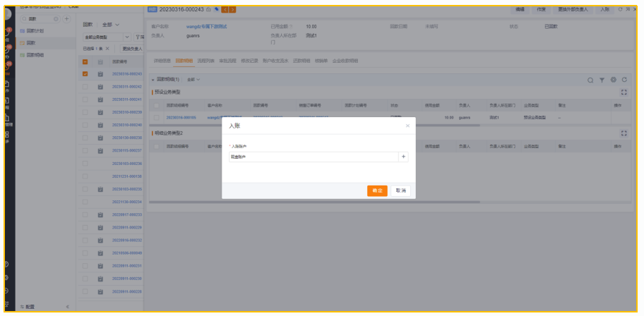Check the row 20220911-000228 checkbox

85,291
